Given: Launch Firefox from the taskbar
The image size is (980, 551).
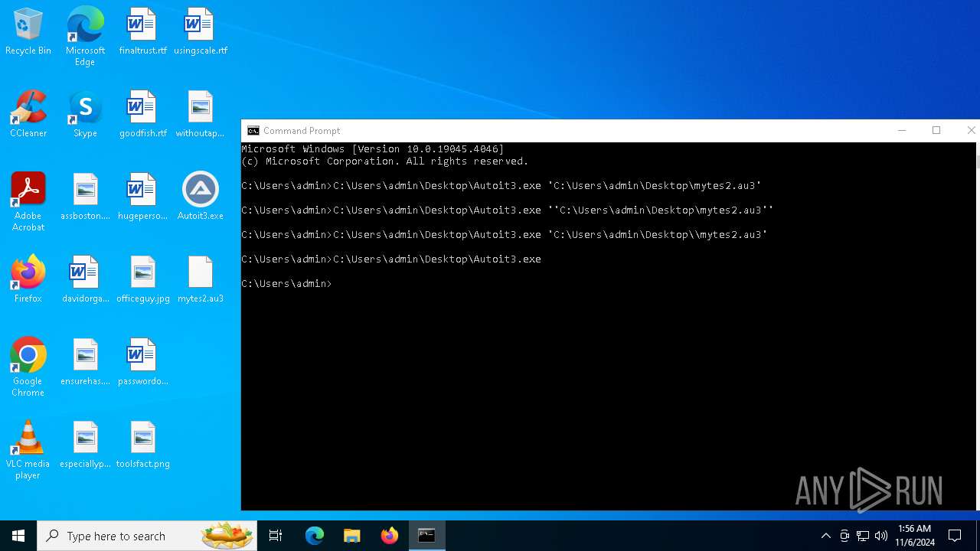Looking at the screenshot, I should pyautogui.click(x=390, y=536).
